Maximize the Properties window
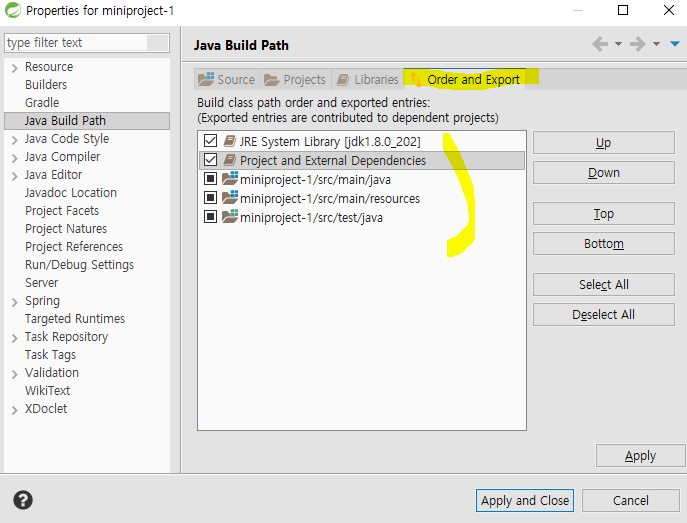 pyautogui.click(x=623, y=10)
